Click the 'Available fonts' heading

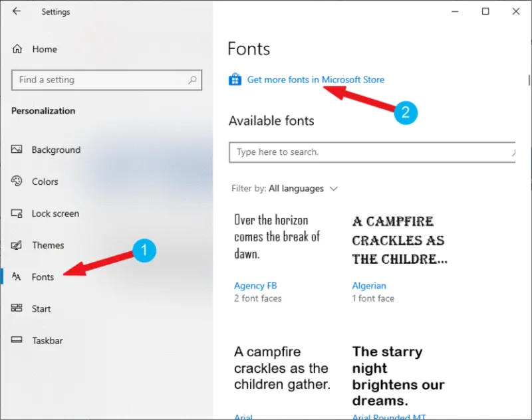click(x=271, y=121)
